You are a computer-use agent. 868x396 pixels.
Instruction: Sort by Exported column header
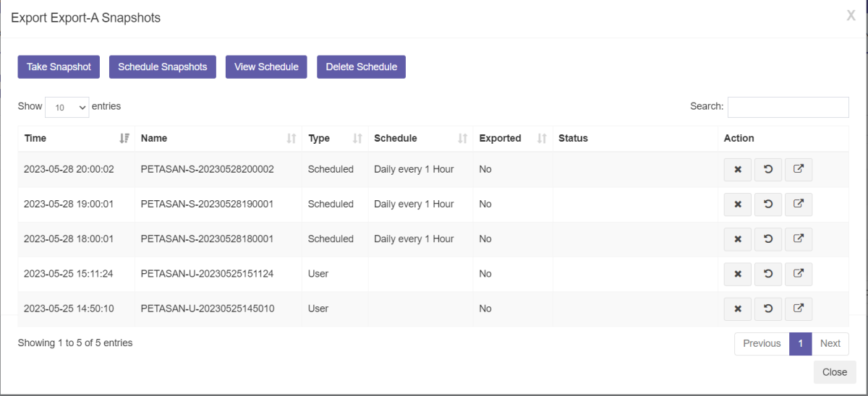point(512,138)
